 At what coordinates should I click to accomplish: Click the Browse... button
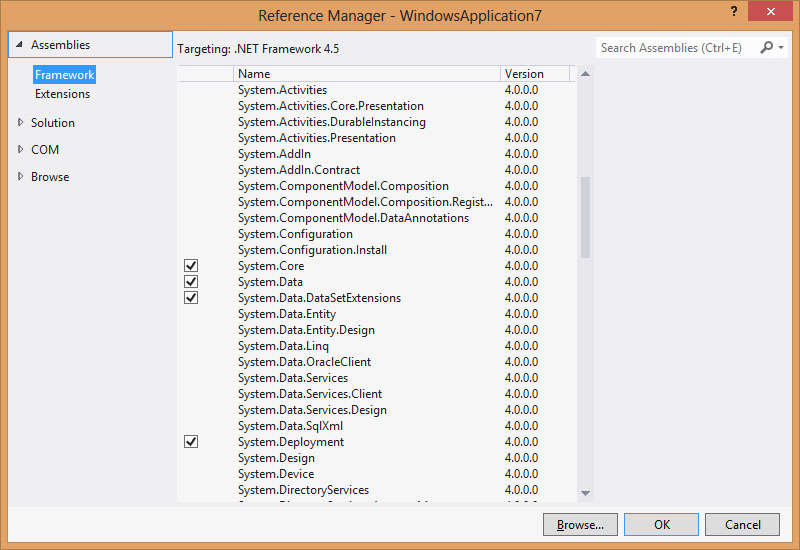click(580, 524)
